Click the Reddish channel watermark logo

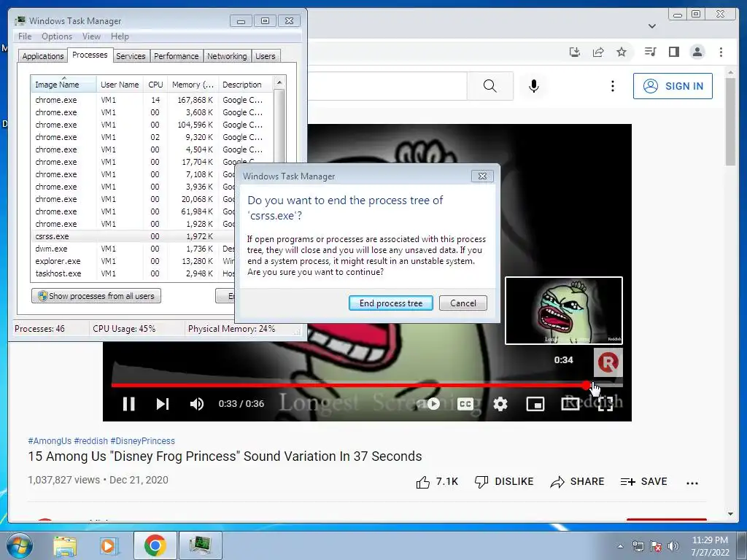click(608, 363)
